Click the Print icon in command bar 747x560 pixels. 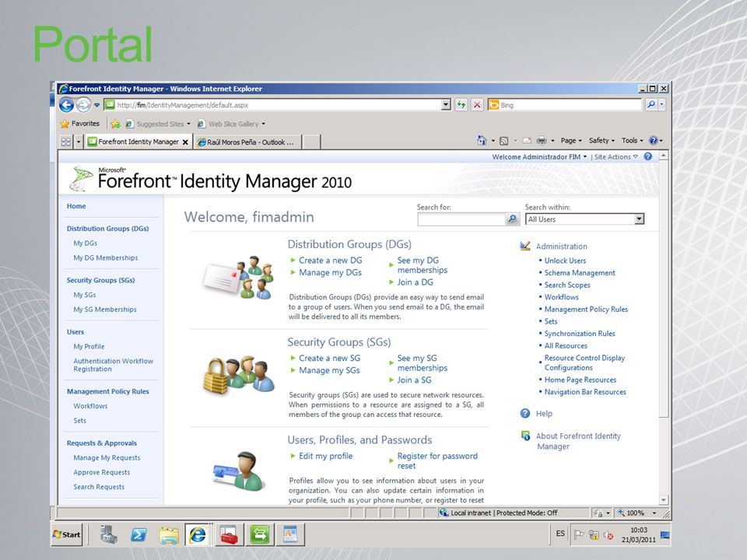(x=542, y=141)
